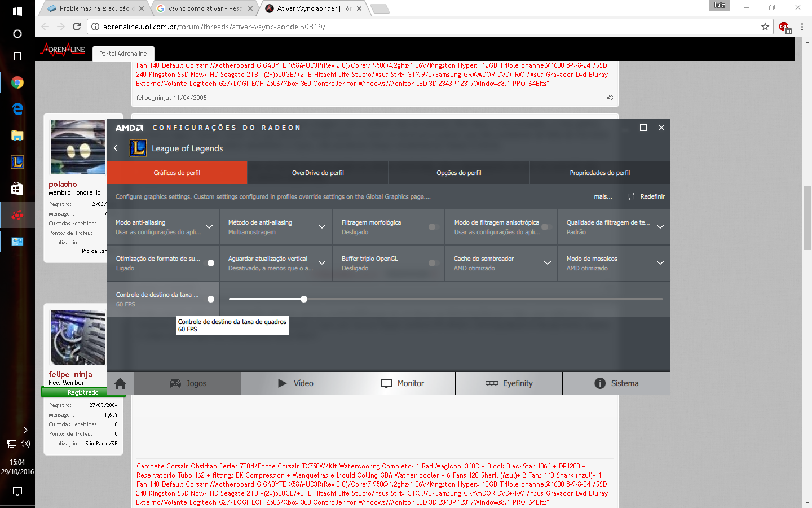Click felipe_ninja's avatar thumbnail
Viewport: 812px width, 508px height.
click(77, 337)
